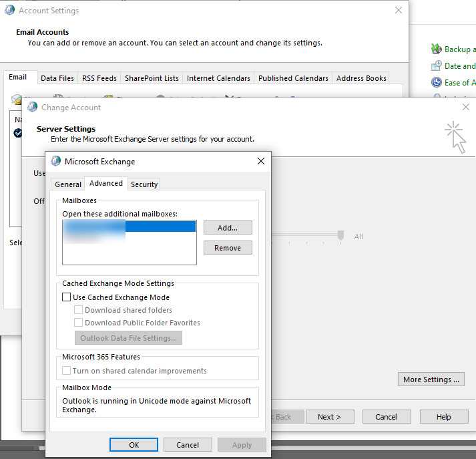Click the Ease of A link in Control Panel
The height and width of the screenshot is (459, 476).
460,83
